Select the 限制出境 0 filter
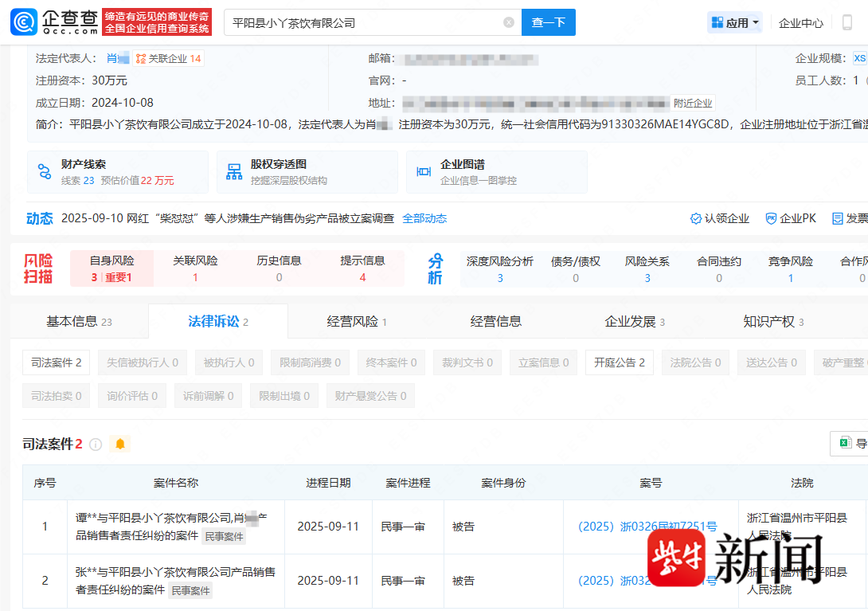 [284, 396]
